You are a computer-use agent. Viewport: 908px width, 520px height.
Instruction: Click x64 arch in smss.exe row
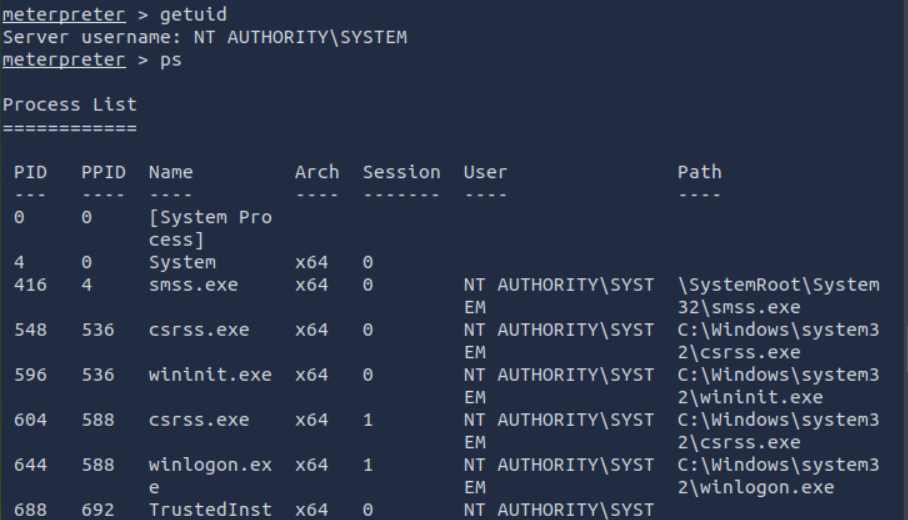click(x=312, y=285)
